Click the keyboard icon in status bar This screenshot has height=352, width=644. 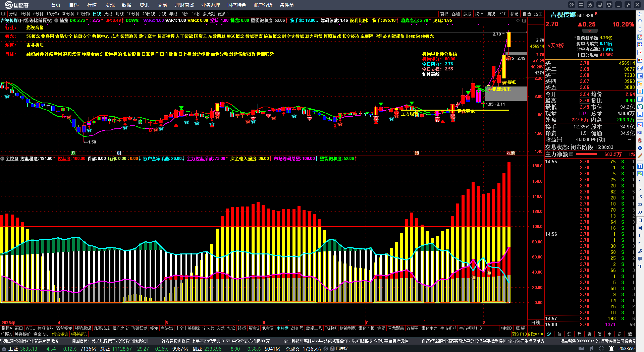pos(582,349)
